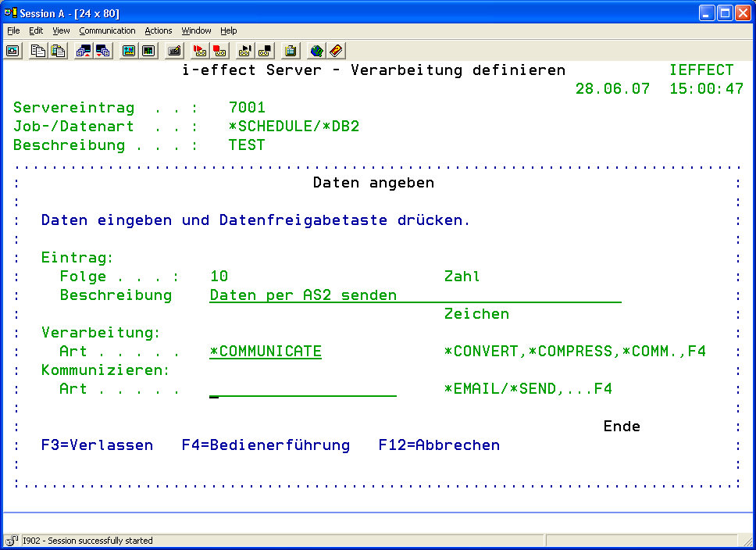756x550 pixels.
Task: Open the Edit menu
Action: pyautogui.click(x=36, y=30)
